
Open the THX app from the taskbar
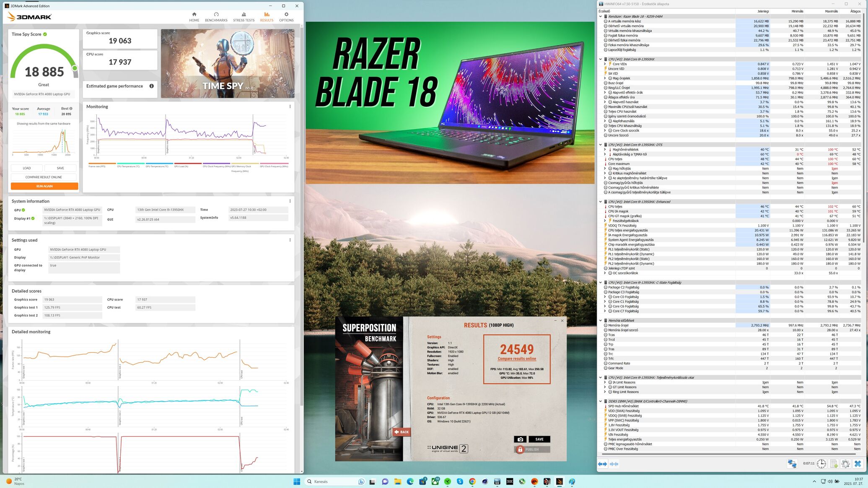(510, 481)
